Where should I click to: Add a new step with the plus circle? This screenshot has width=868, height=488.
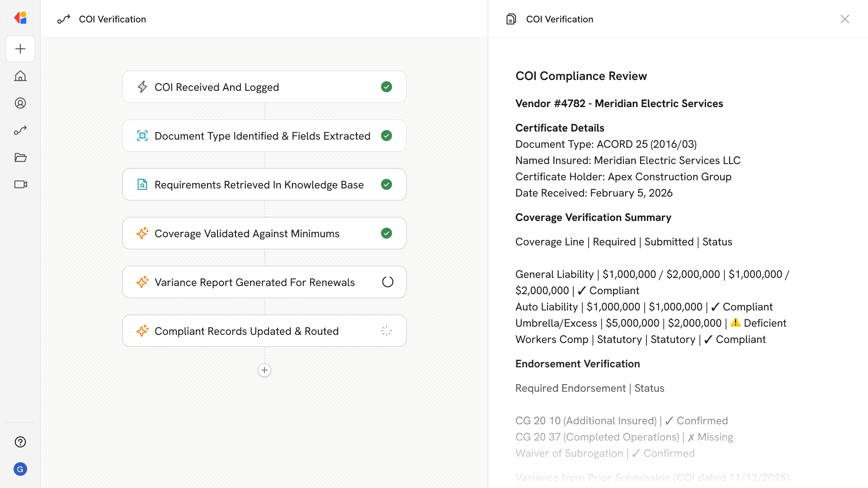point(264,370)
